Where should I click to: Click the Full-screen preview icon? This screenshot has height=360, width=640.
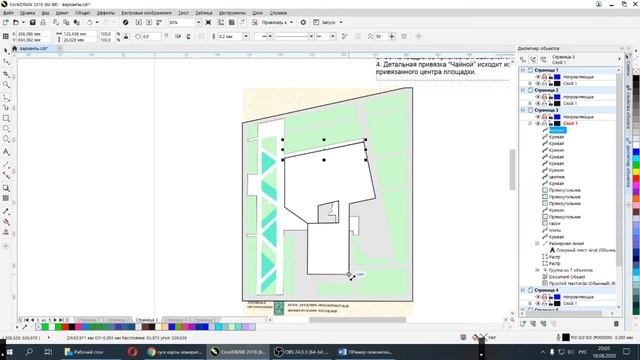209,22
